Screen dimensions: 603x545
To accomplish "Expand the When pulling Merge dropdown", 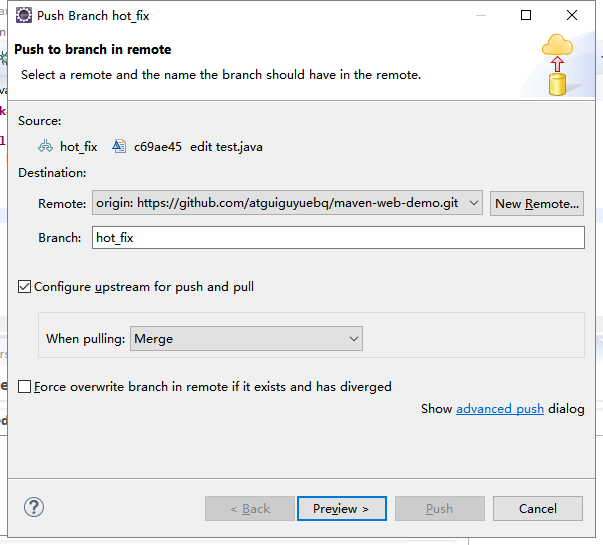I will coord(246,338).
